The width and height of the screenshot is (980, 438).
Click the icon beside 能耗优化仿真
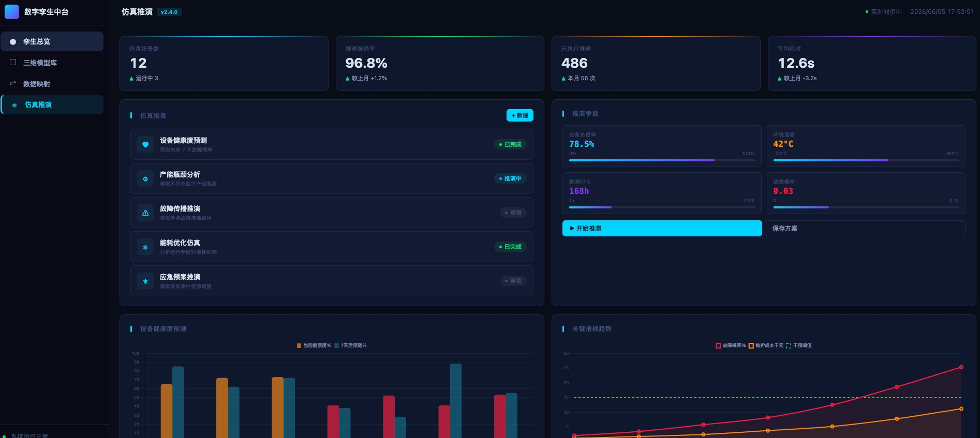coord(145,247)
